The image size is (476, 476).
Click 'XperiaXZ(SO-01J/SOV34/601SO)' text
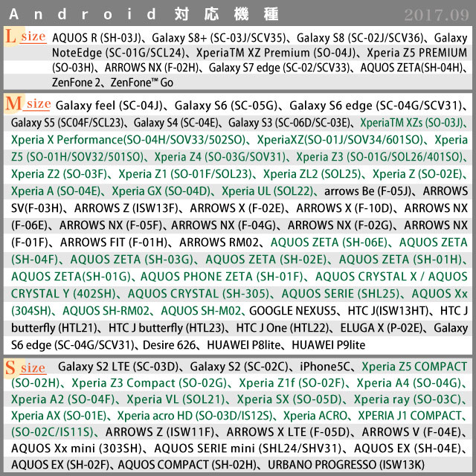(x=340, y=140)
